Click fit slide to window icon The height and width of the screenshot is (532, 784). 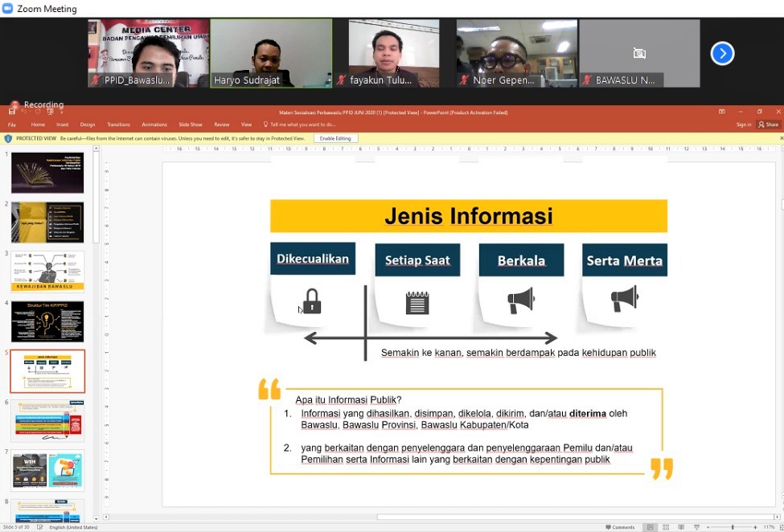(x=778, y=527)
